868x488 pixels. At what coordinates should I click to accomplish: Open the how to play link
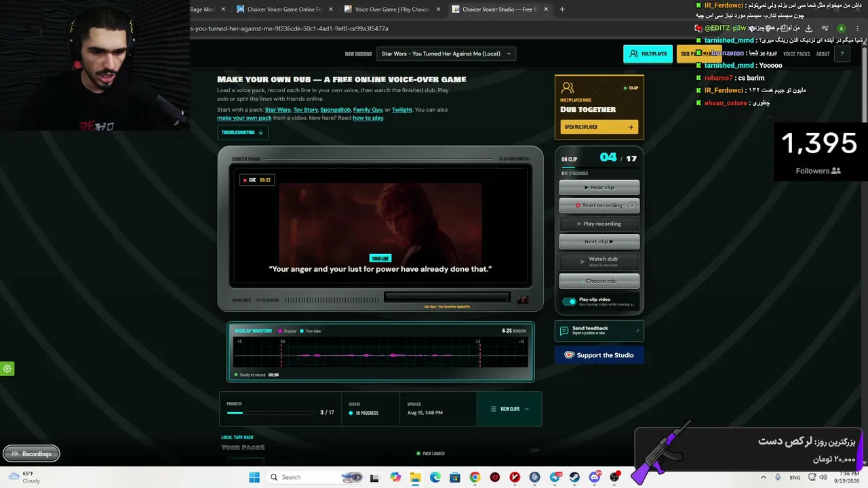click(368, 118)
